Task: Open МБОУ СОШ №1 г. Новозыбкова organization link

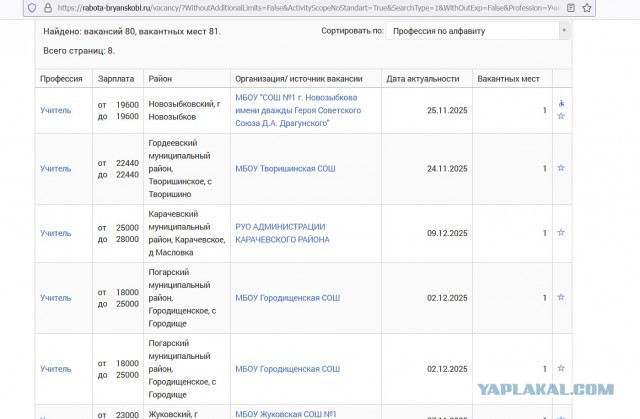Action: click(298, 110)
